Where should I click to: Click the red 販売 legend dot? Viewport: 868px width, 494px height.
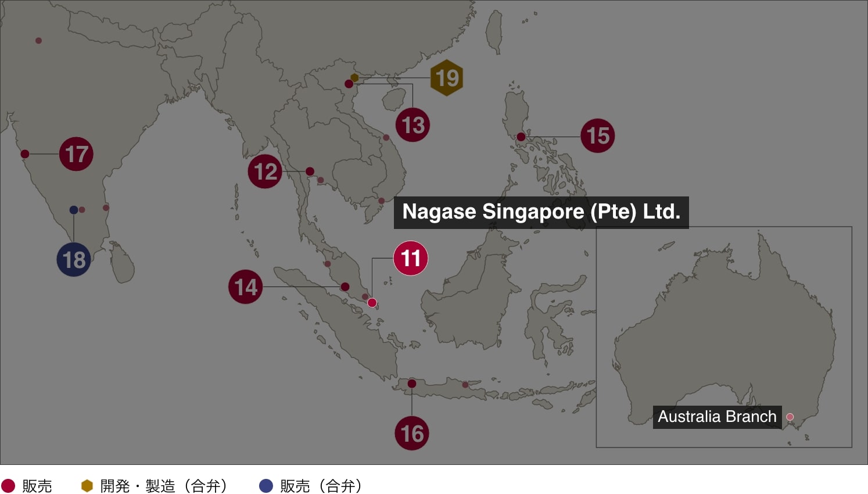(x=8, y=485)
